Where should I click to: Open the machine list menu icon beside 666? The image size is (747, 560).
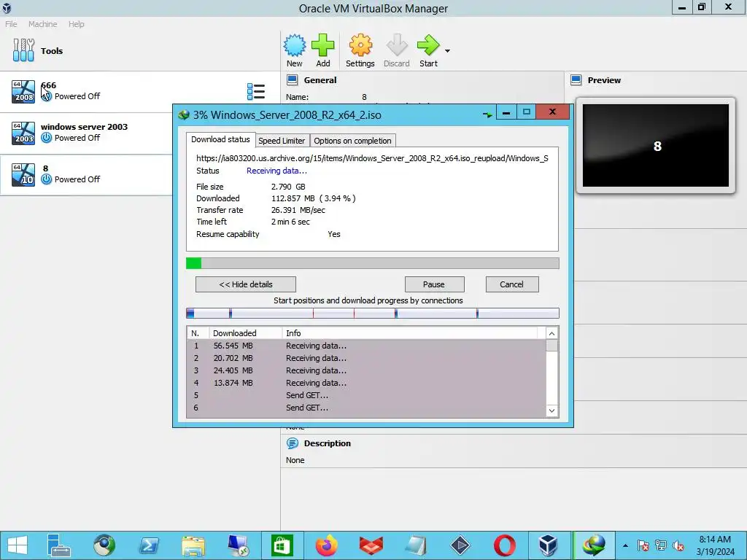[256, 91]
